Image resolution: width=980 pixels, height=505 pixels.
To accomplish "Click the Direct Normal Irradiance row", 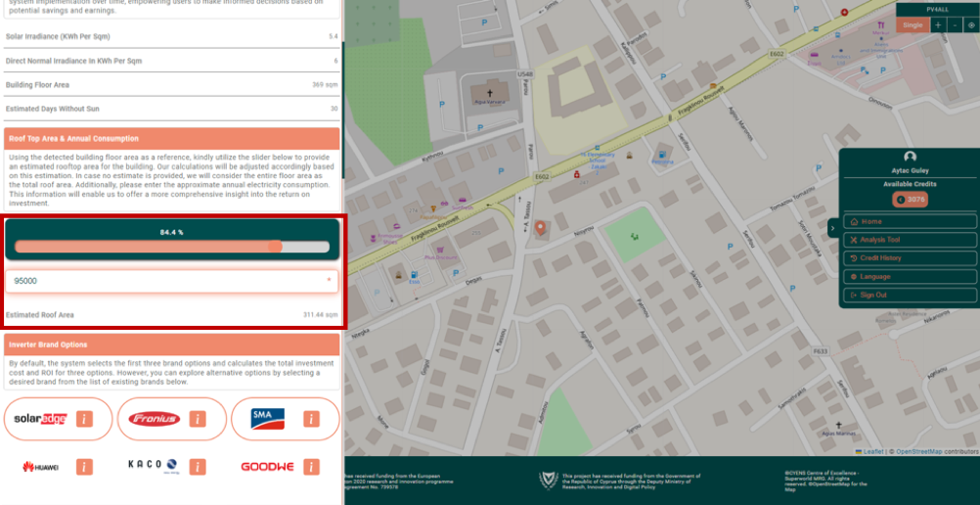I will tap(172, 61).
